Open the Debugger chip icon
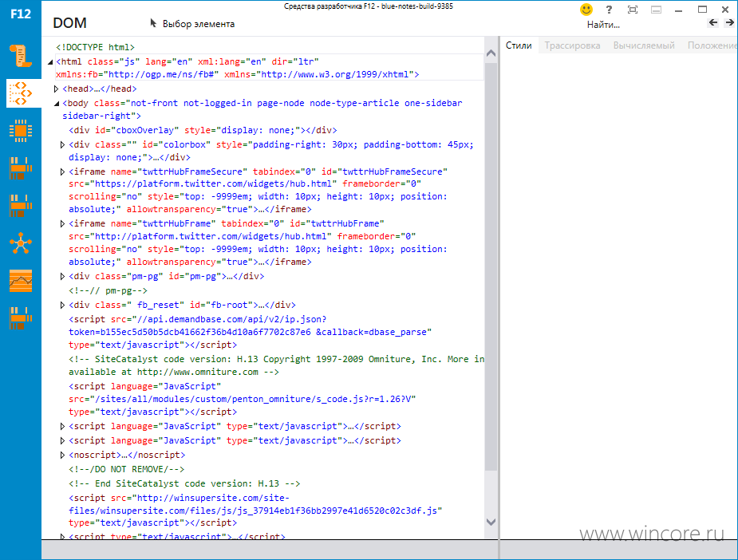 point(20,131)
